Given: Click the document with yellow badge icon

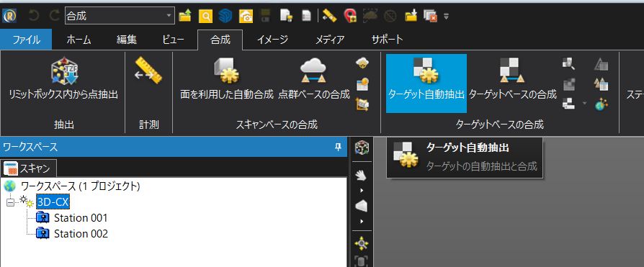Looking at the screenshot, I should click(286, 16).
